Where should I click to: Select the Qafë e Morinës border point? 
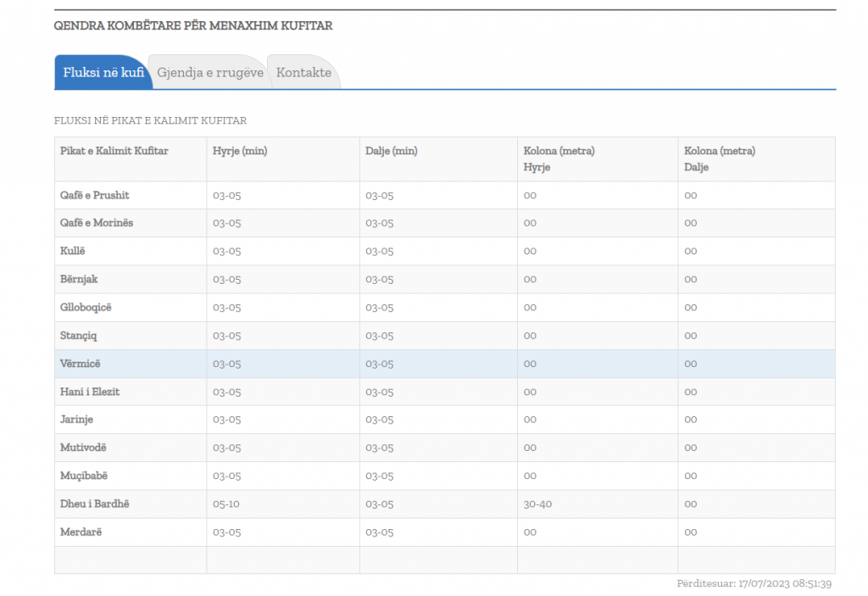[x=97, y=223]
